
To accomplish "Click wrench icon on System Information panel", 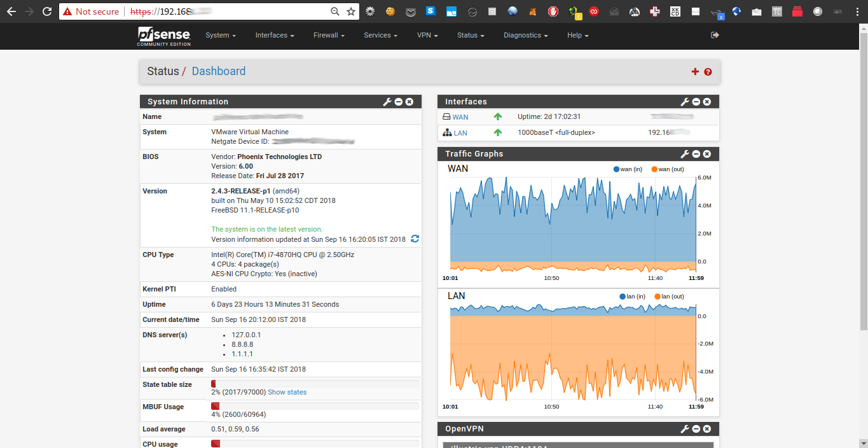I will click(387, 102).
